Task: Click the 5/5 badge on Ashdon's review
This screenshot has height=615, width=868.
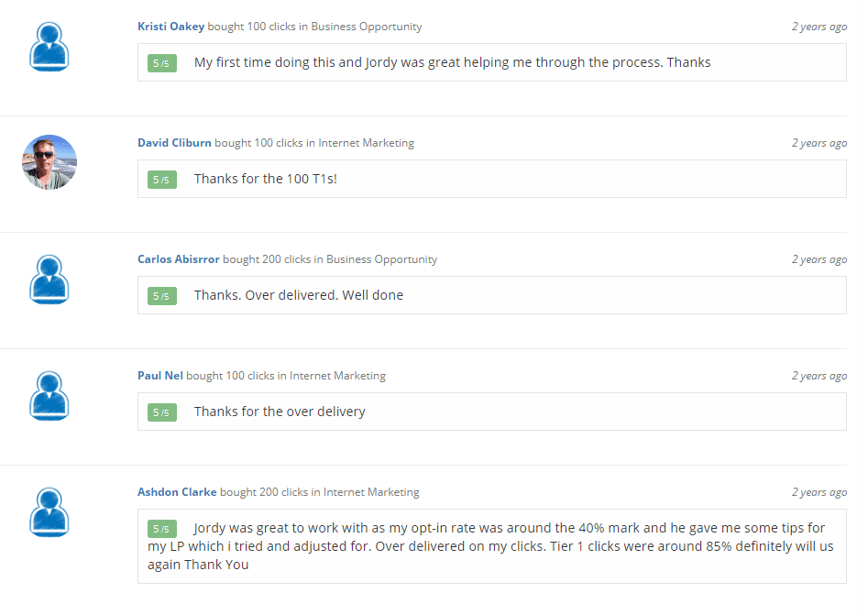Action: tap(161, 529)
